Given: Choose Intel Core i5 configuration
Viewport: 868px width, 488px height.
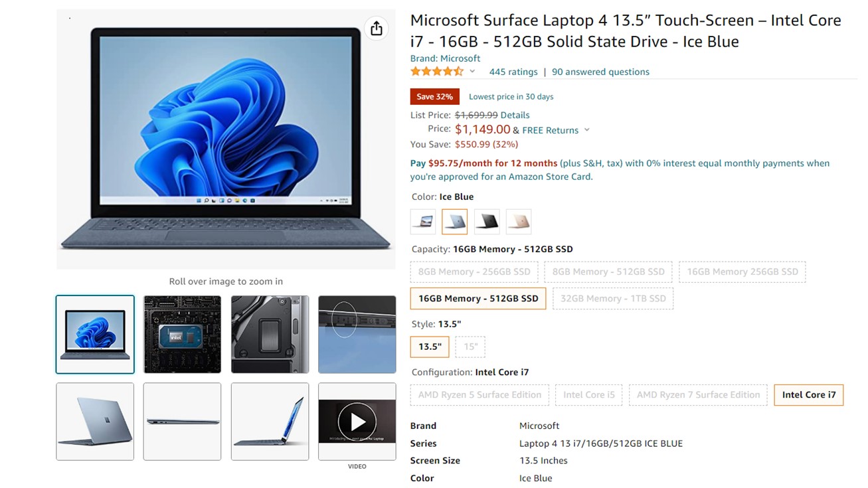Looking at the screenshot, I should [589, 394].
